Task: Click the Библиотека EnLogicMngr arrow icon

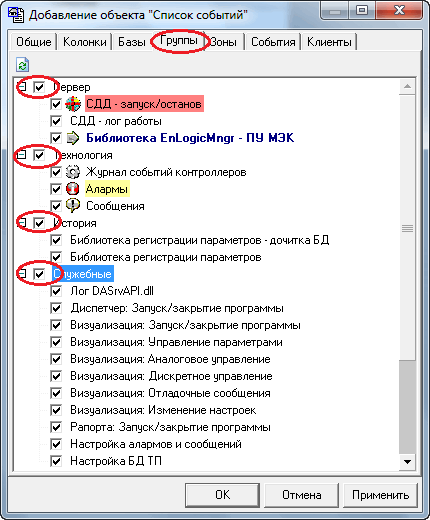Action: click(73, 138)
